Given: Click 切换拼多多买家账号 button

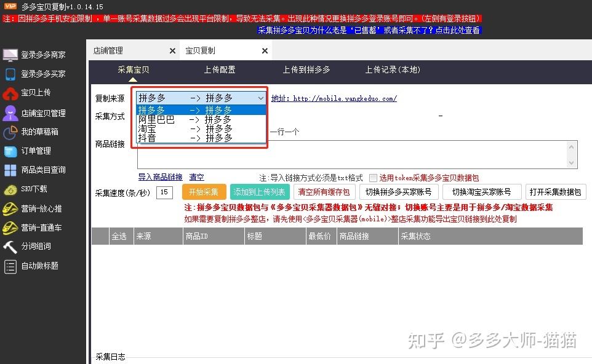Looking at the screenshot, I should pos(399,192).
